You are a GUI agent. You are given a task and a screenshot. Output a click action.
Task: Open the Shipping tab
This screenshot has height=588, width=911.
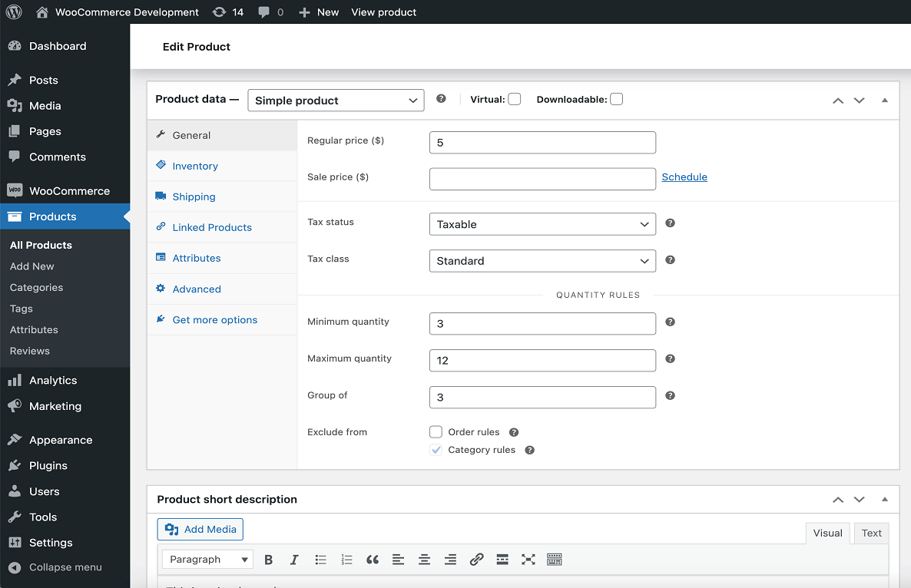194,197
